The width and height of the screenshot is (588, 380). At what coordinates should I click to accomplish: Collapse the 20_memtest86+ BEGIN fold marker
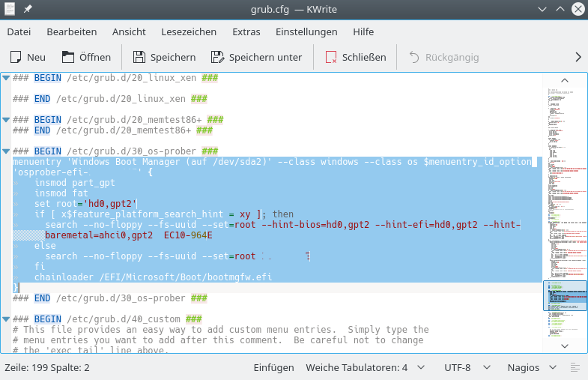coord(6,120)
